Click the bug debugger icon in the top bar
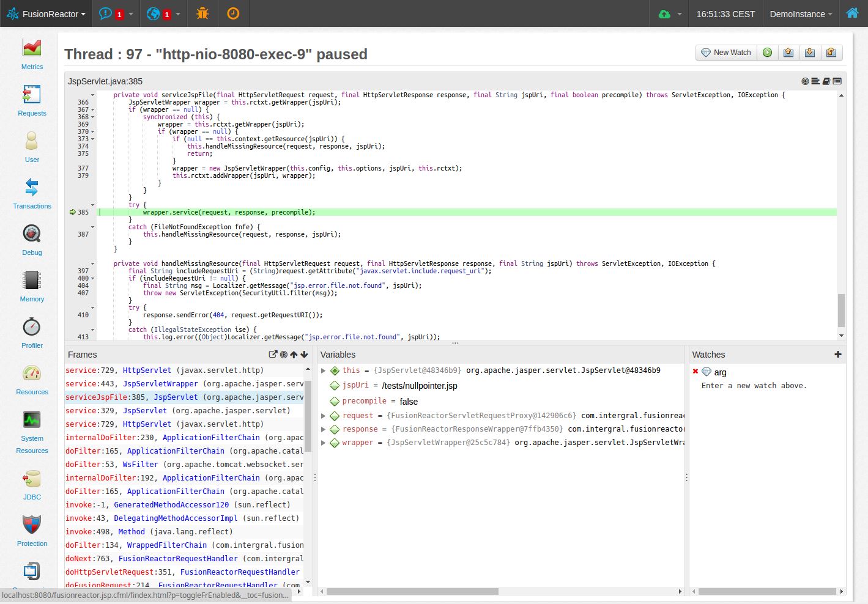Screen dimensions: 868x604 202,13
